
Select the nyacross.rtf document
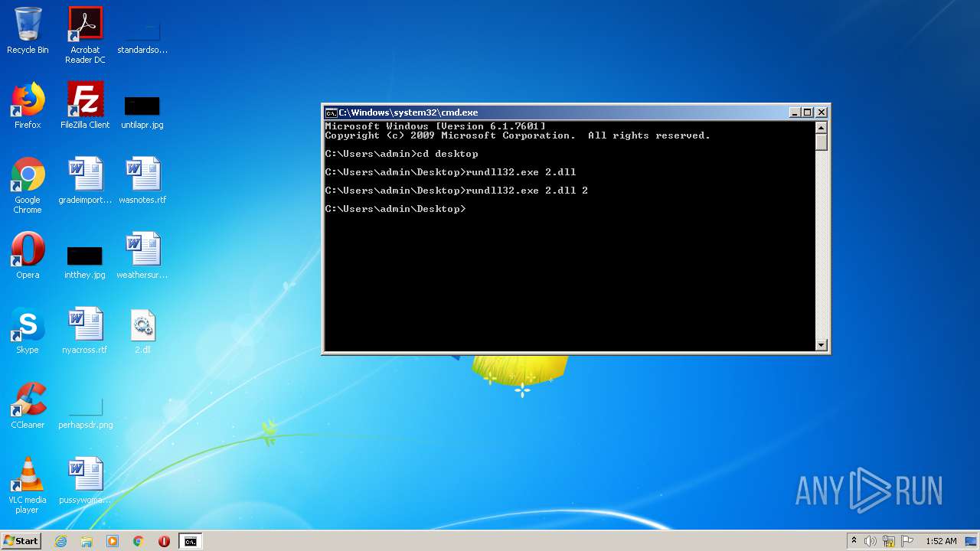click(85, 331)
